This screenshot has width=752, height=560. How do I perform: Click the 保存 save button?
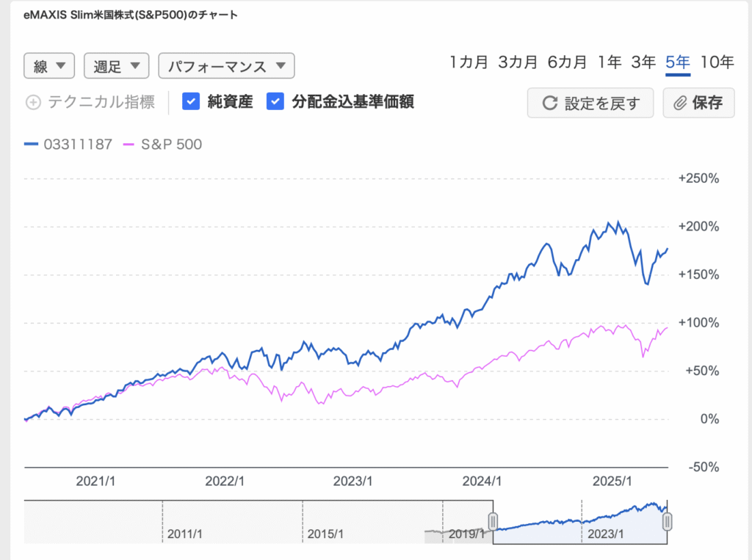(699, 103)
